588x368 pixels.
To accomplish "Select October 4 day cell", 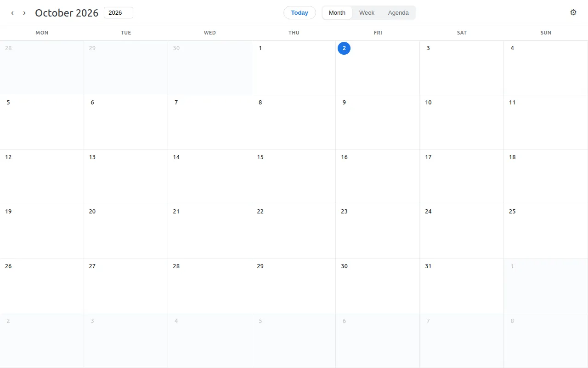I will [x=546, y=68].
